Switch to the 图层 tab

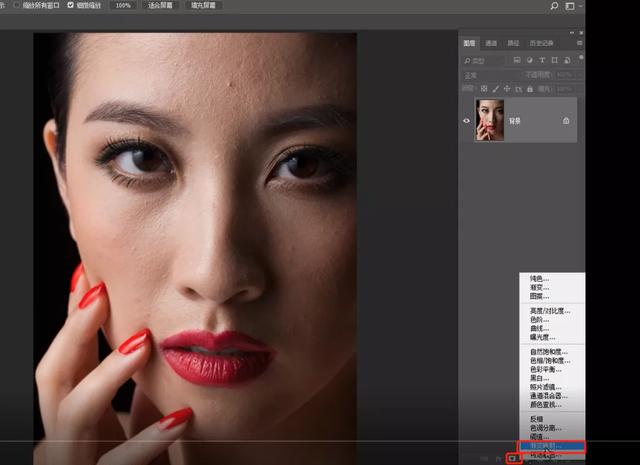pos(469,43)
